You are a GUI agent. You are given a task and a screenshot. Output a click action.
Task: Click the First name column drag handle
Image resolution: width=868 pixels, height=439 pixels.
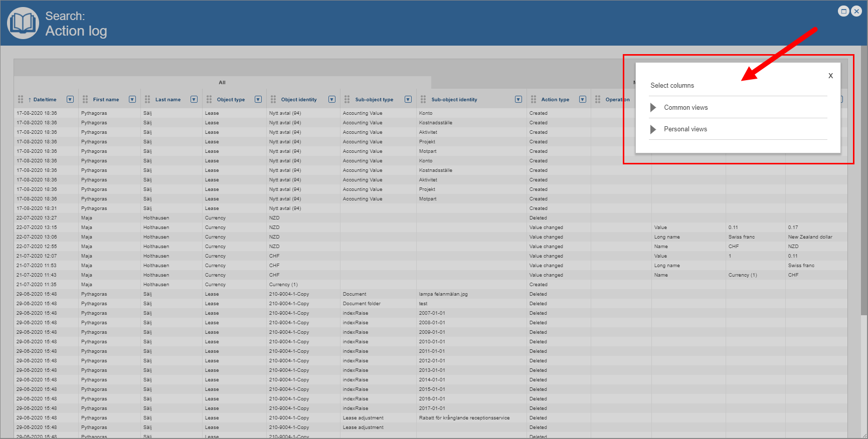[85, 99]
